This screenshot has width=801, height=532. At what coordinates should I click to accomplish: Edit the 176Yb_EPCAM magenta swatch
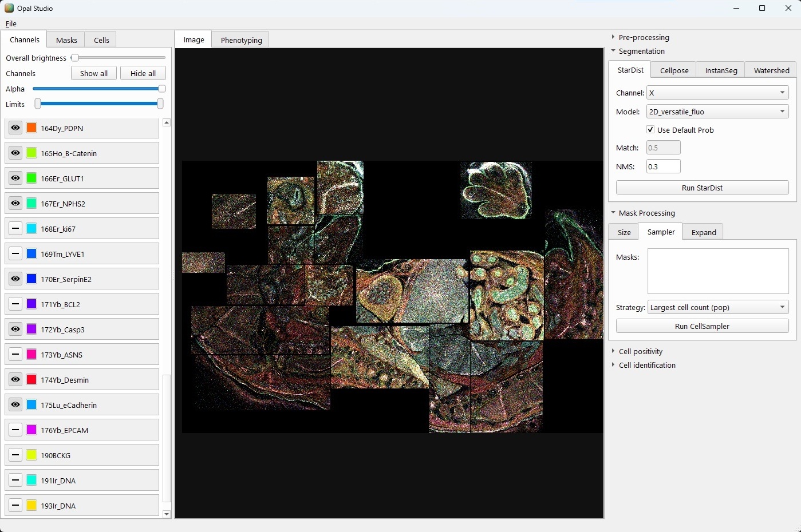tap(31, 430)
